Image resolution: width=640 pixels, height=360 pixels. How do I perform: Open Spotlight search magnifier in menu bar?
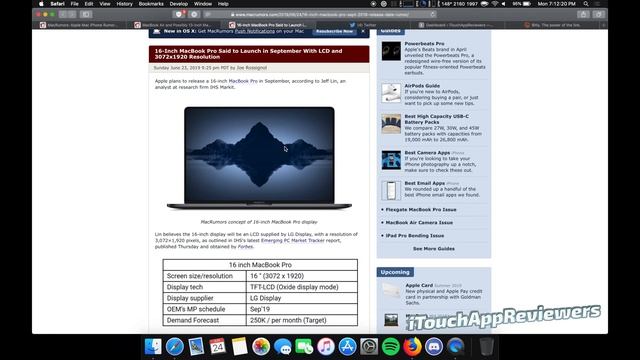pyautogui.click(x=586, y=4)
